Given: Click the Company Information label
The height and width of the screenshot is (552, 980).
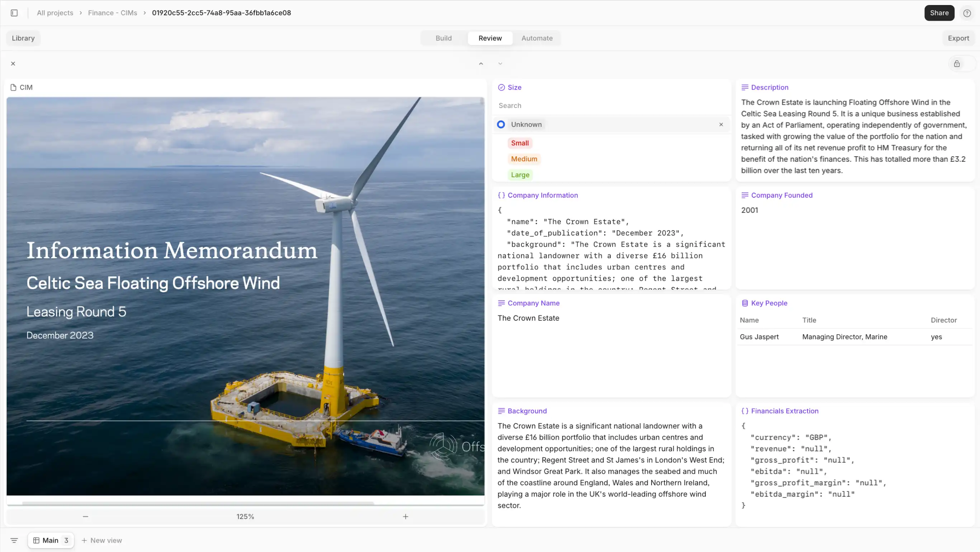Looking at the screenshot, I should 543,195.
